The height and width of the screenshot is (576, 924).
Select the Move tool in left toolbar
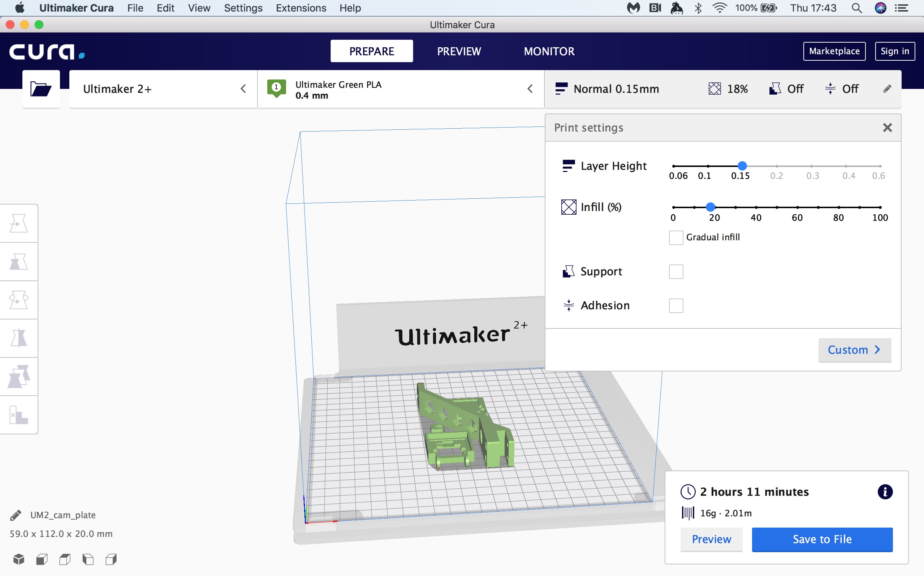[19, 223]
